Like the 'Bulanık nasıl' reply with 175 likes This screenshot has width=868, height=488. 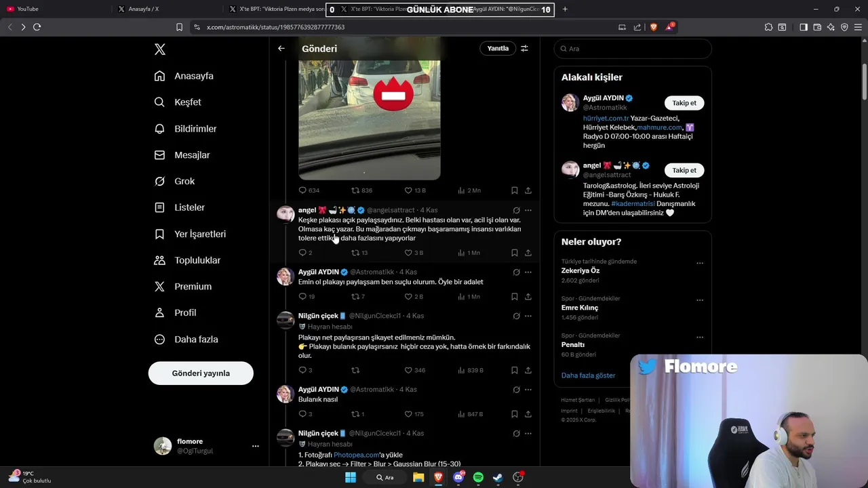click(414, 414)
